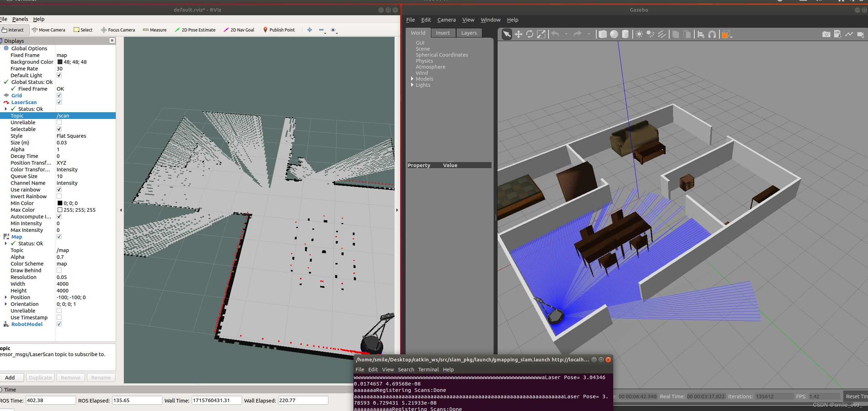Click RViz remove tool minus icon

322,30
